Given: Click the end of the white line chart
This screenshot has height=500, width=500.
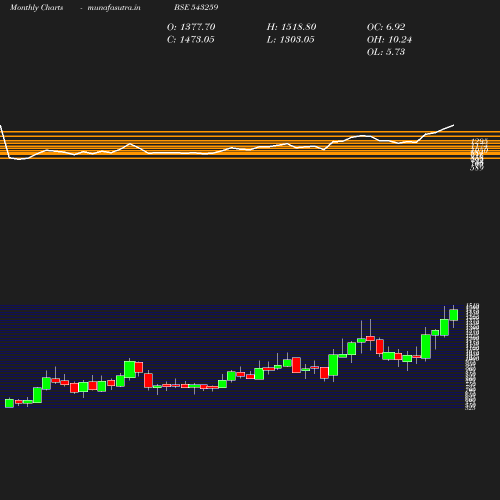Looking at the screenshot, I should point(453,125).
